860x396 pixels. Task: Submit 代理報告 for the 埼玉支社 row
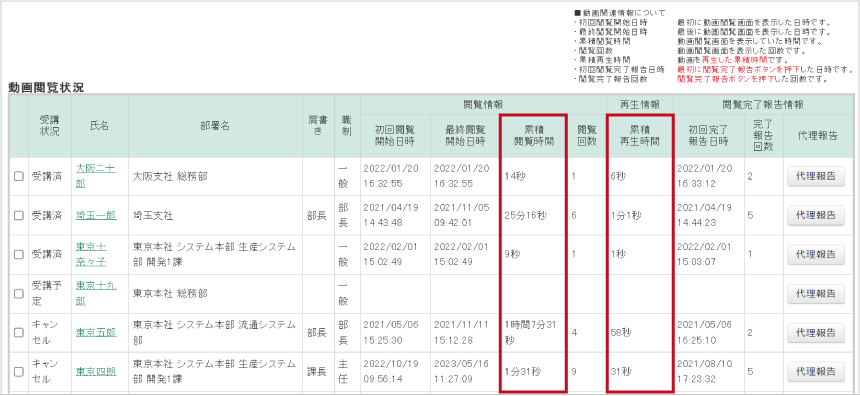(x=816, y=216)
